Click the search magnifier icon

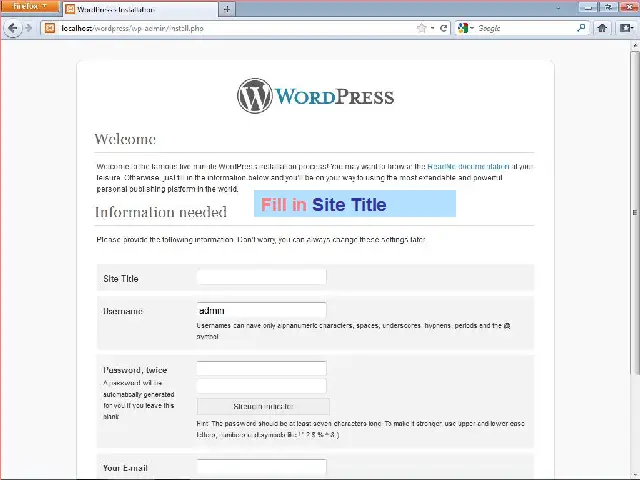581,28
